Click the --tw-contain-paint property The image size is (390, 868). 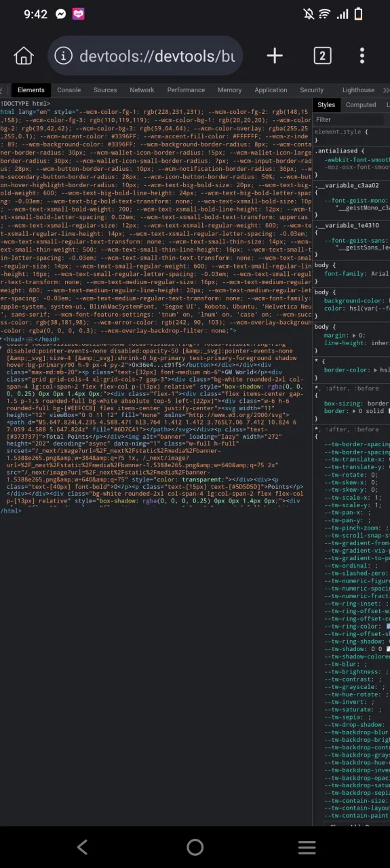click(357, 816)
